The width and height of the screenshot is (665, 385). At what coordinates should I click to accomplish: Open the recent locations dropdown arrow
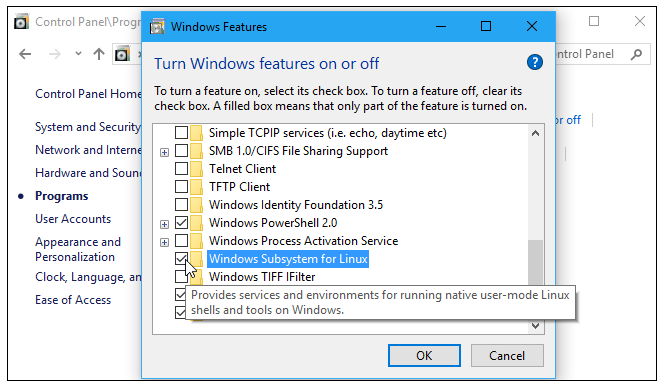click(x=78, y=54)
